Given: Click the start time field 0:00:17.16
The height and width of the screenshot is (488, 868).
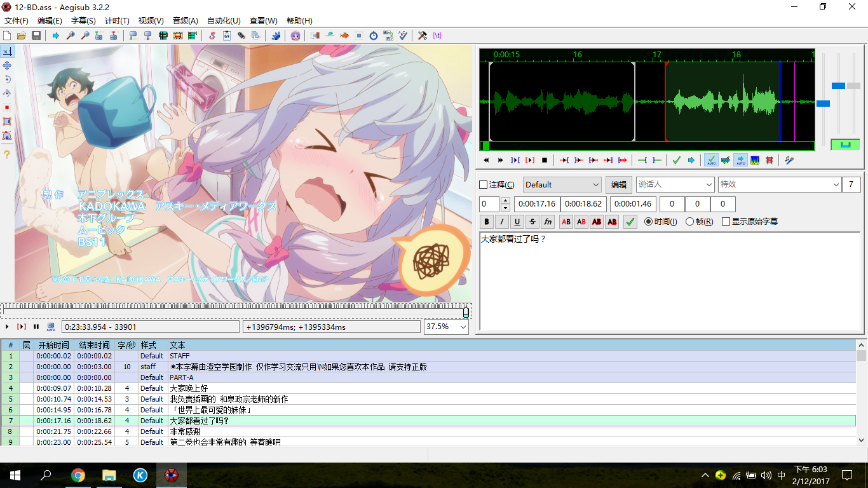Looking at the screenshot, I should (x=536, y=204).
